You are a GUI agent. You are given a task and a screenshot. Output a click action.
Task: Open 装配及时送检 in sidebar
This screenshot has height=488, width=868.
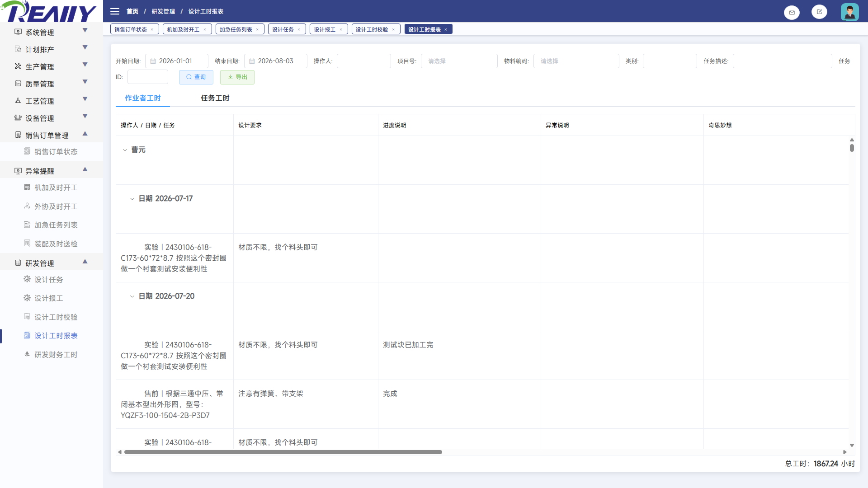pos(56,244)
